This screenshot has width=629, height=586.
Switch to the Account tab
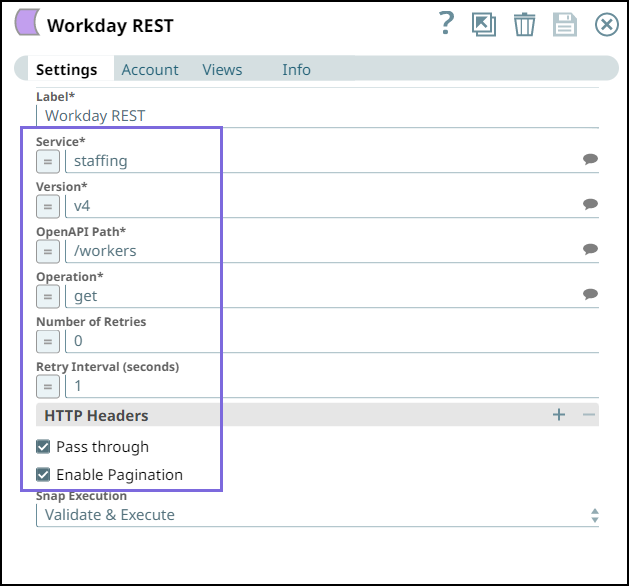(x=150, y=70)
